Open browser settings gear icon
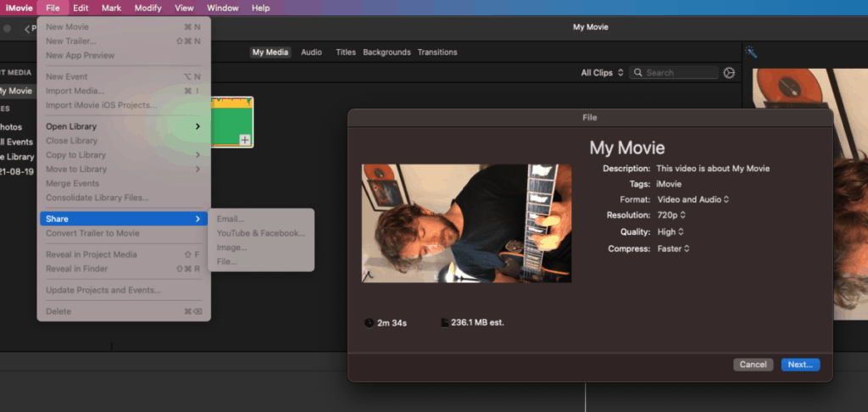This screenshot has width=868, height=412. click(x=729, y=73)
